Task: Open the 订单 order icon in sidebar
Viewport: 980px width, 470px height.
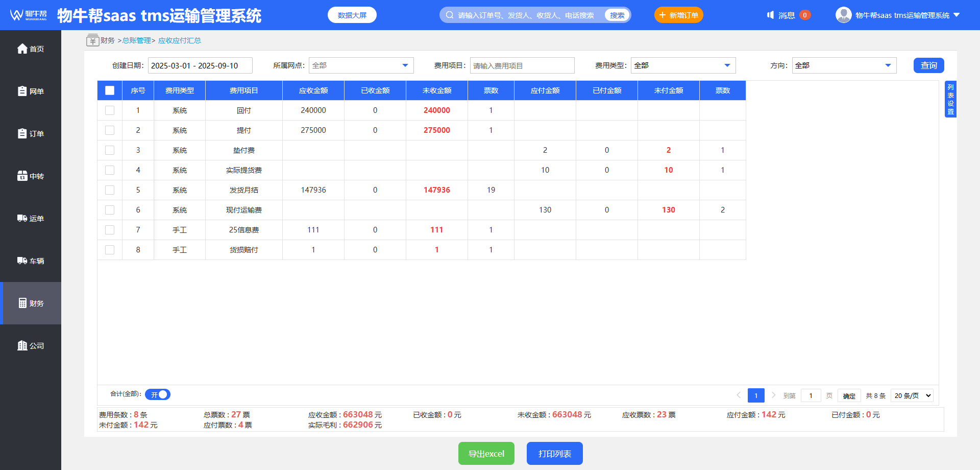Action: (22, 133)
